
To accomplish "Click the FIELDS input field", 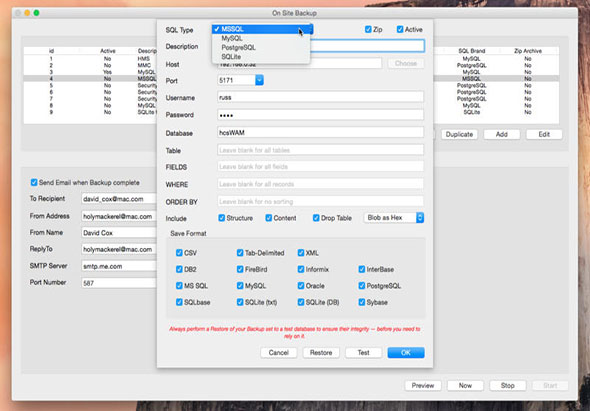I will [321, 166].
